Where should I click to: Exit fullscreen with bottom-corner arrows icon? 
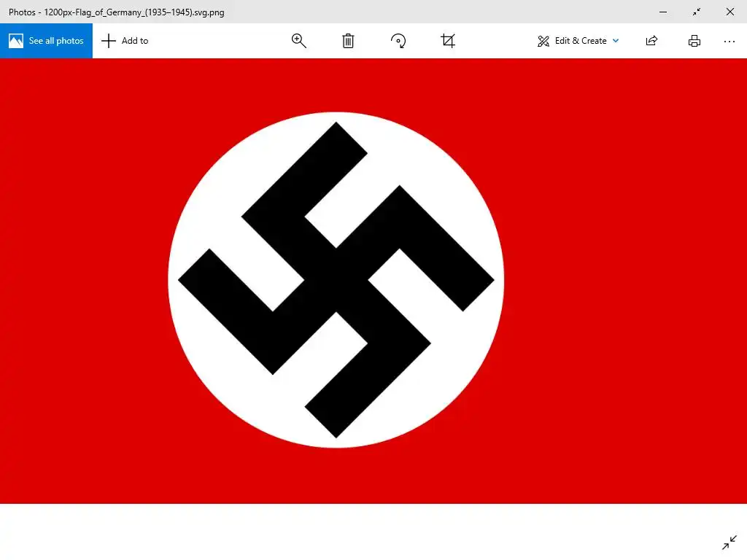click(729, 542)
